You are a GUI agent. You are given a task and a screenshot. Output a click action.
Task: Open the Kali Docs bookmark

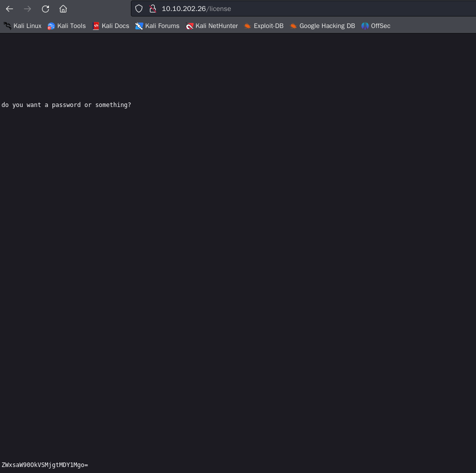click(111, 26)
